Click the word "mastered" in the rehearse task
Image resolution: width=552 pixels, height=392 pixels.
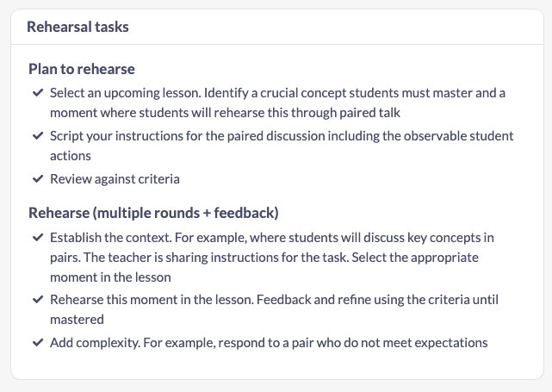(x=76, y=320)
